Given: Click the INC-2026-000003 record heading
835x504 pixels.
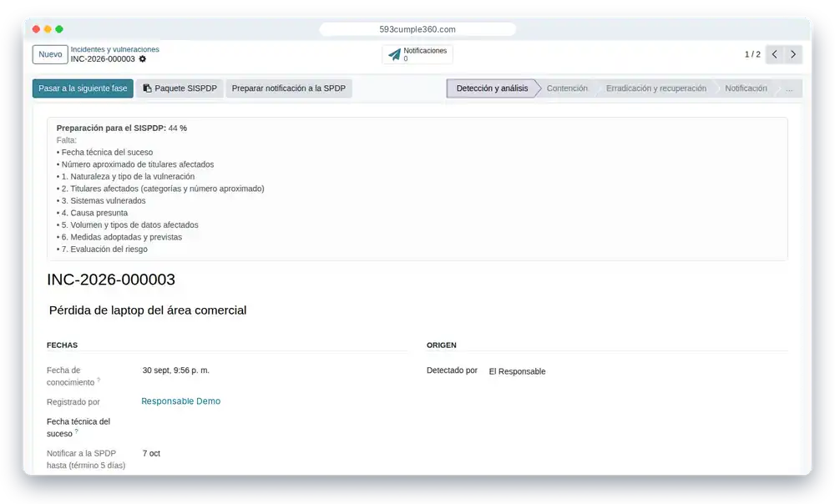Looking at the screenshot, I should point(111,280).
